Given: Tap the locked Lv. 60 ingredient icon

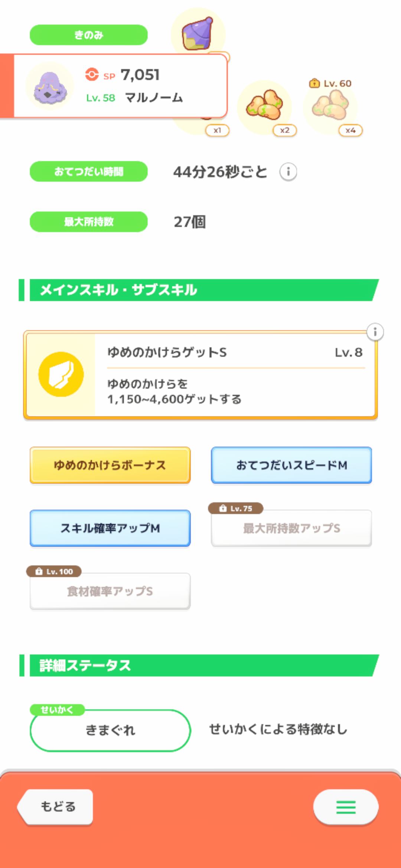Looking at the screenshot, I should pyautogui.click(x=330, y=107).
